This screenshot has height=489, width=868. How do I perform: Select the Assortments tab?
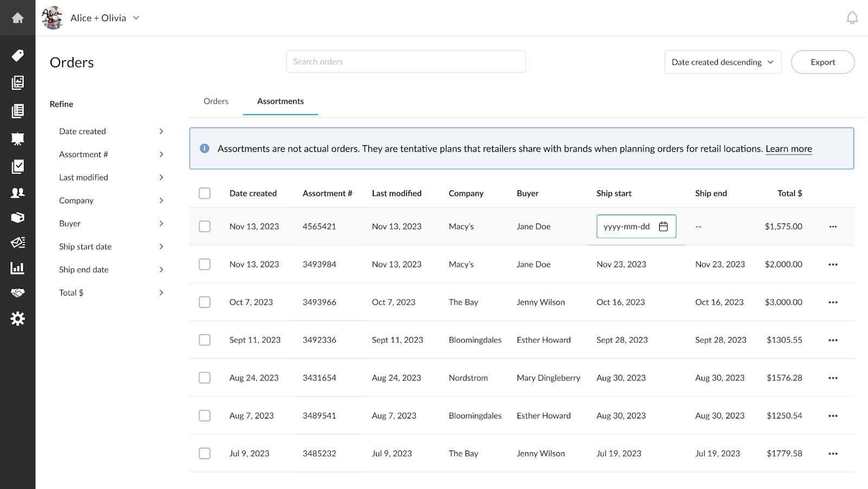(280, 101)
